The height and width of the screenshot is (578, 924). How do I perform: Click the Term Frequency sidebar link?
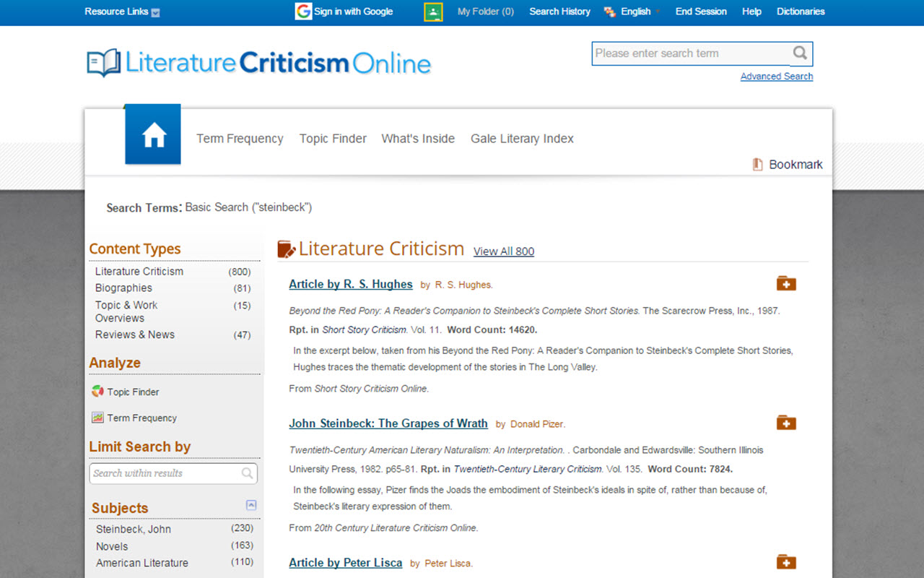(x=141, y=418)
